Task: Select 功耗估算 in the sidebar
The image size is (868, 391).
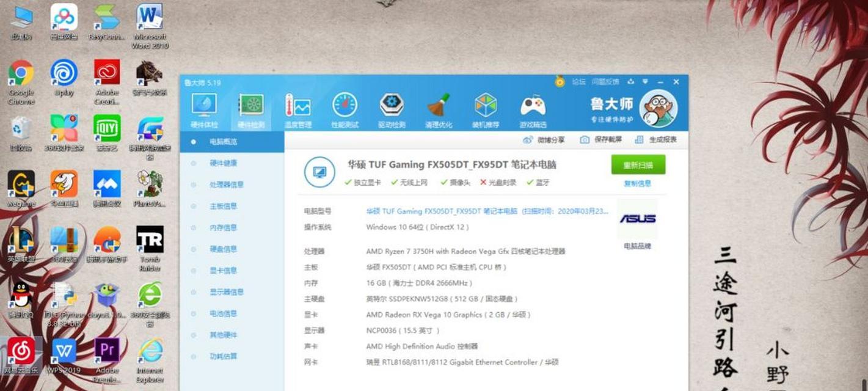Action: click(x=232, y=356)
